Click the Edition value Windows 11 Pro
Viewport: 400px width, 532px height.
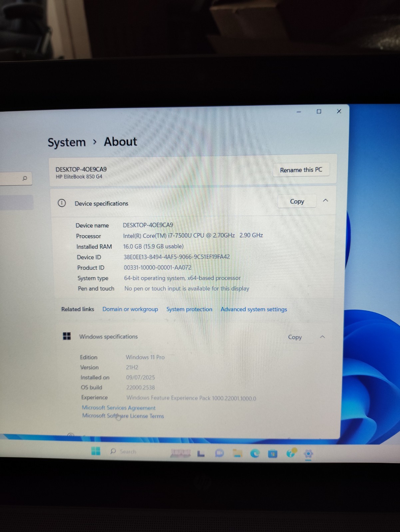click(x=145, y=357)
